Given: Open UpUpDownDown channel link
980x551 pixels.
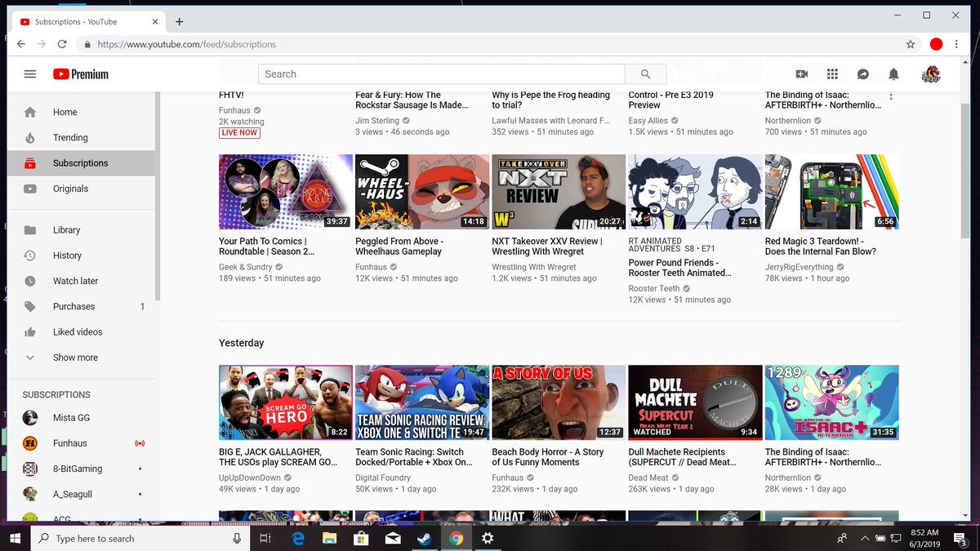Looking at the screenshot, I should point(250,478).
